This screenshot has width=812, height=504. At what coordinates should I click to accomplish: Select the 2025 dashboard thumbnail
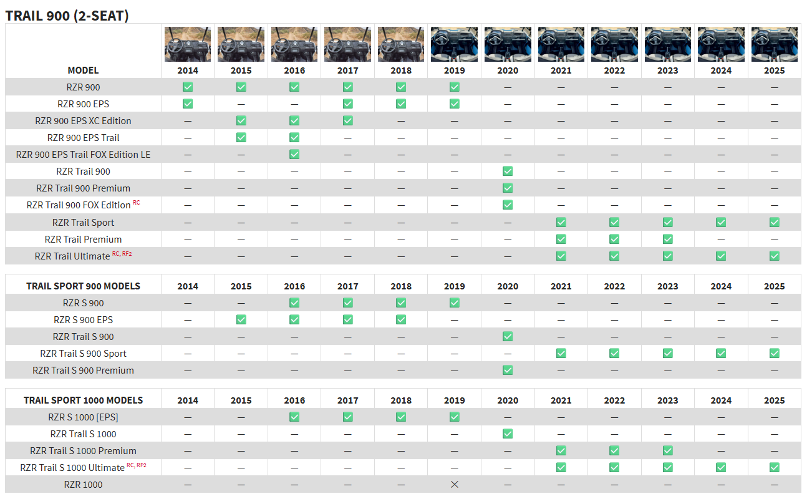774,44
